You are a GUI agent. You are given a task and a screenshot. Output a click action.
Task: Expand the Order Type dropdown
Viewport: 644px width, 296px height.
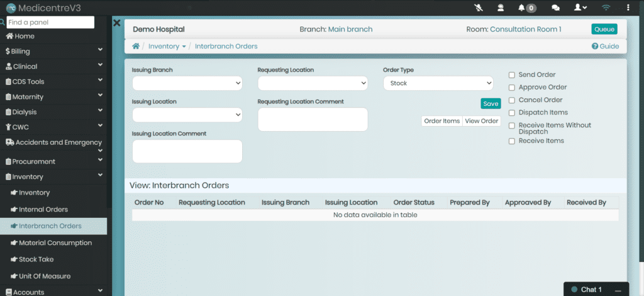pyautogui.click(x=438, y=83)
